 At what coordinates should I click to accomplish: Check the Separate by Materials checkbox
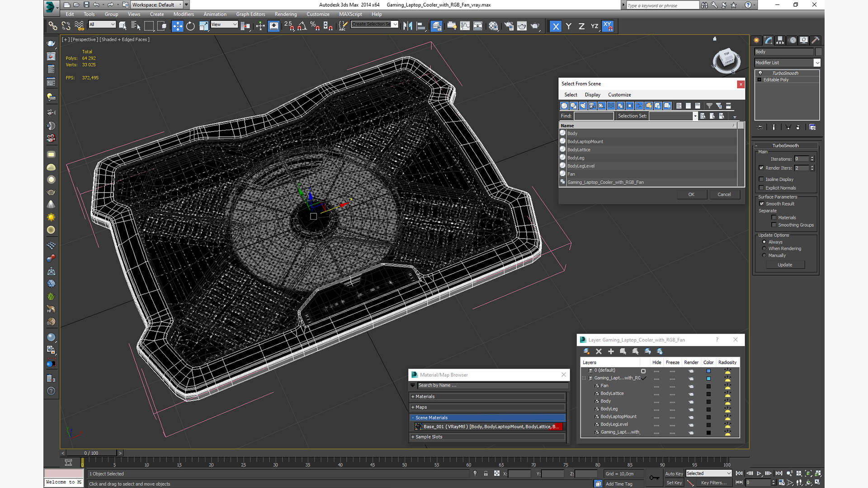774,218
